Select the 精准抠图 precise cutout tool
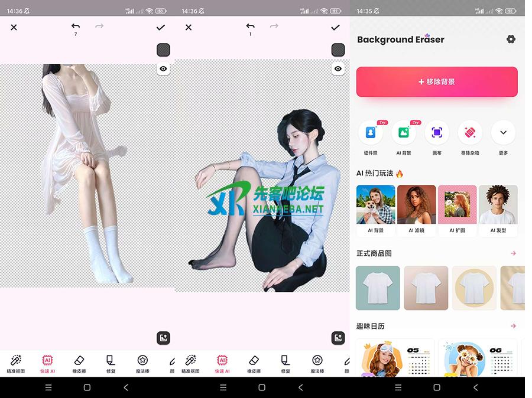This screenshot has height=398, width=532. tap(17, 363)
